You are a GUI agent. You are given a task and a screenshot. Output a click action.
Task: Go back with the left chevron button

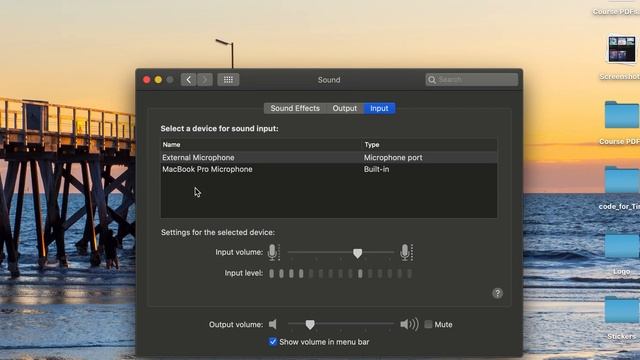189,80
